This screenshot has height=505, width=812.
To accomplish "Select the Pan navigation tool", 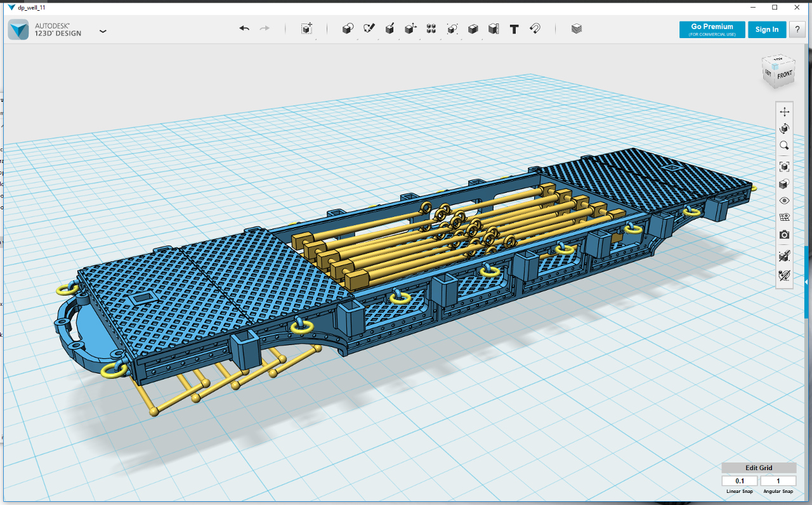I will tap(785, 112).
